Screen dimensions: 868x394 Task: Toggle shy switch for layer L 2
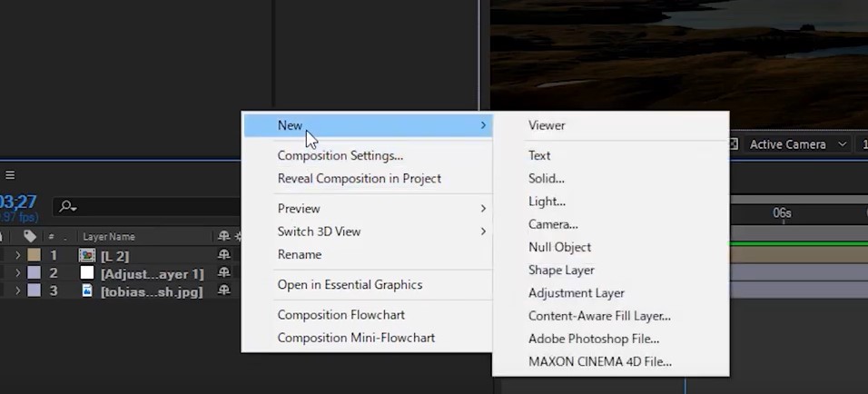223,255
